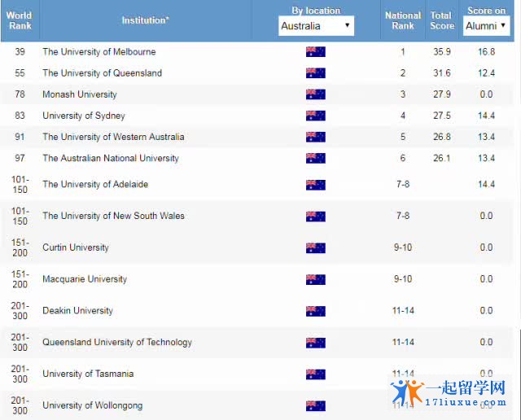Click the Australian flag in Sydney row

click(x=316, y=116)
